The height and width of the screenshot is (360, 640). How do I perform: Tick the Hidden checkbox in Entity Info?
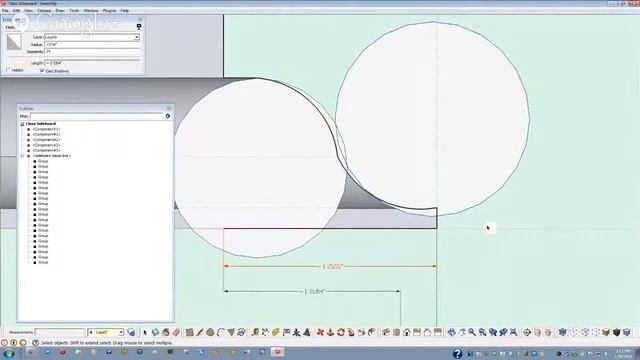pyautogui.click(x=8, y=70)
